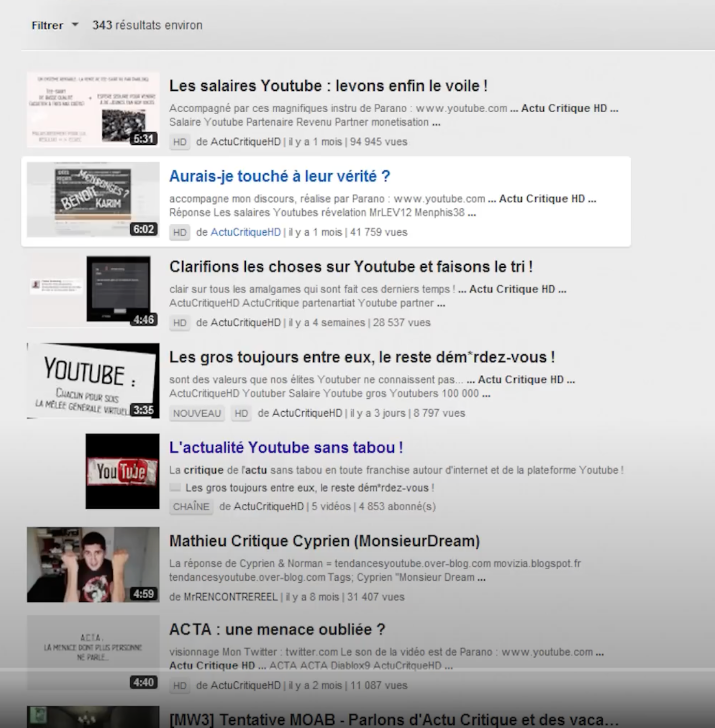Open "L'actualité Youtube sans tabou !" channel title
Image resolution: width=715 pixels, height=728 pixels.
click(x=286, y=448)
